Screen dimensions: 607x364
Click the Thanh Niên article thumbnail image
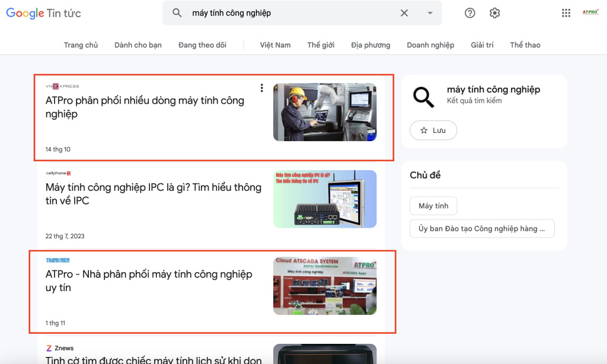(x=324, y=285)
